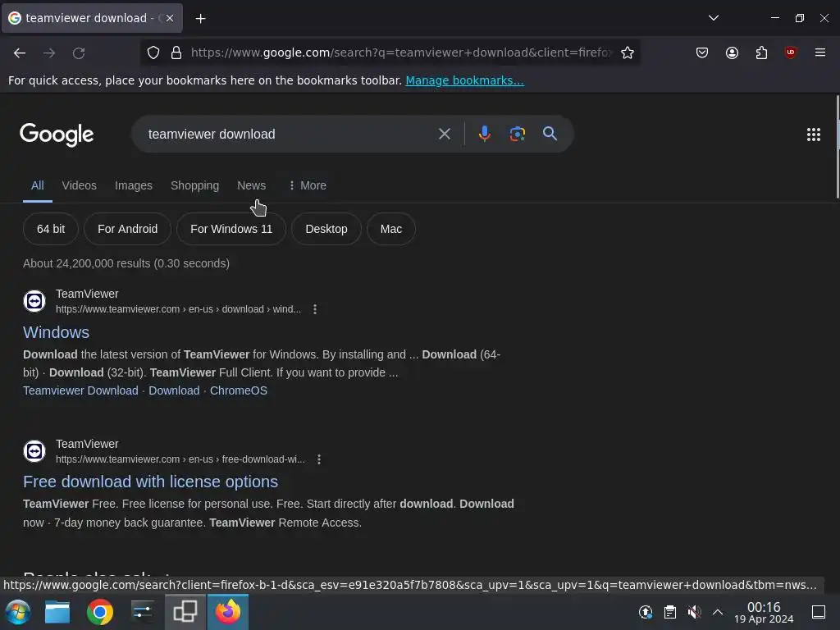The height and width of the screenshot is (630, 840).
Task: Open the clock and date in taskbar
Action: 764,612
